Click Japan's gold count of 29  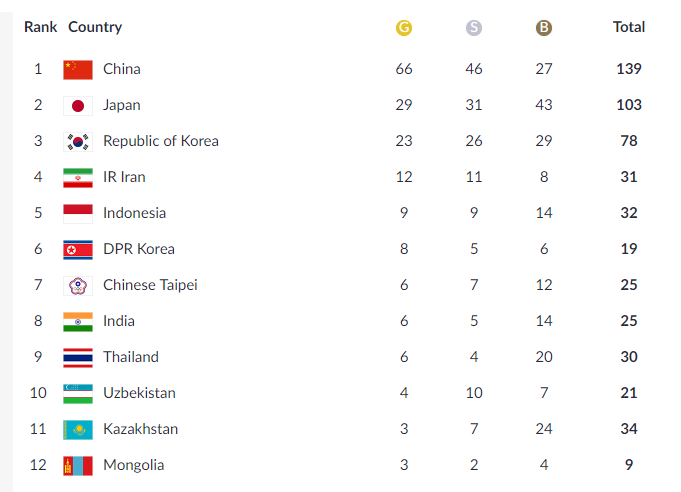tap(403, 105)
